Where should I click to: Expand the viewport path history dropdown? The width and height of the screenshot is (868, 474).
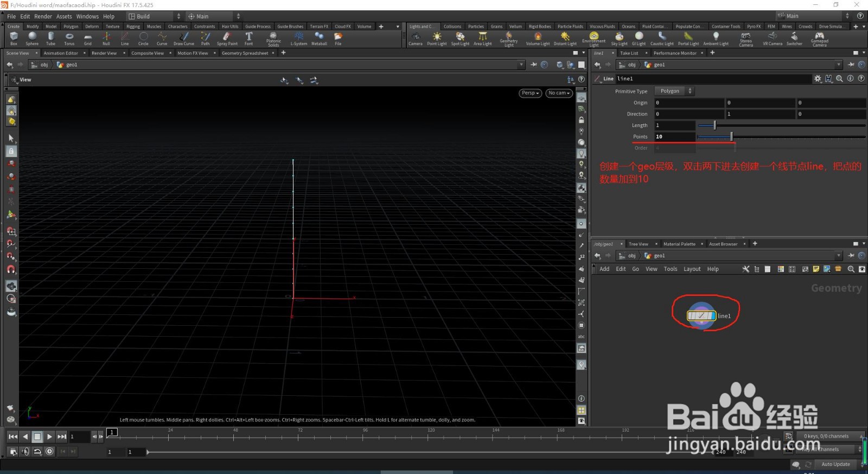[x=521, y=65]
